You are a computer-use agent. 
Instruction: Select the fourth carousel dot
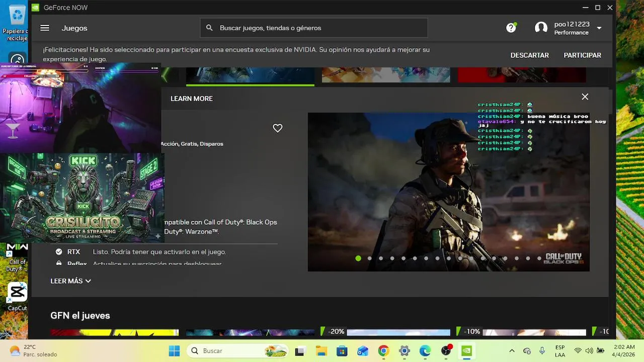point(392,258)
